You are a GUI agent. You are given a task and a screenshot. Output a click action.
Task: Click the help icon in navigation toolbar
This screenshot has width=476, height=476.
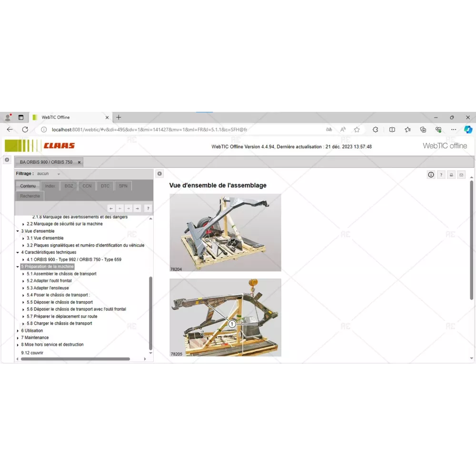148,208
